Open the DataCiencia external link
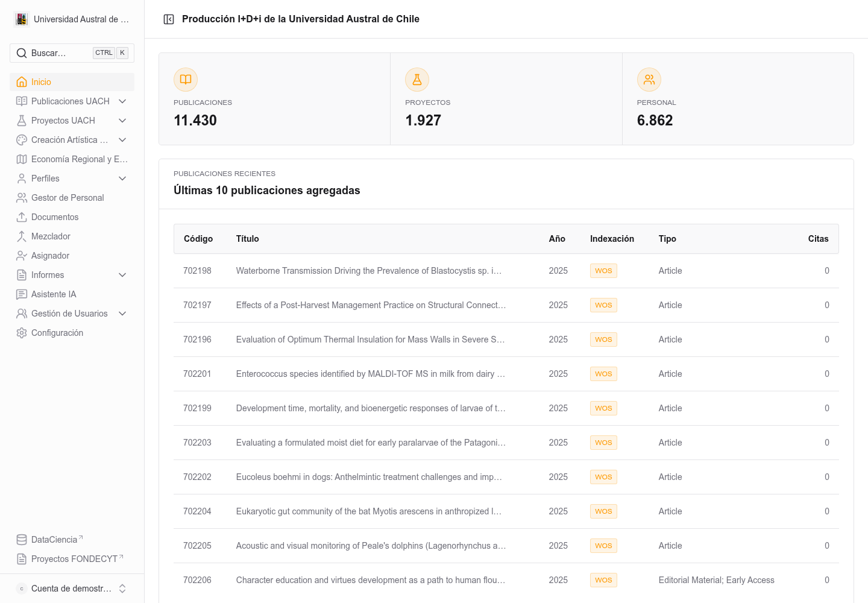Viewport: 868px width, 603px height. pyautogui.click(x=72, y=540)
